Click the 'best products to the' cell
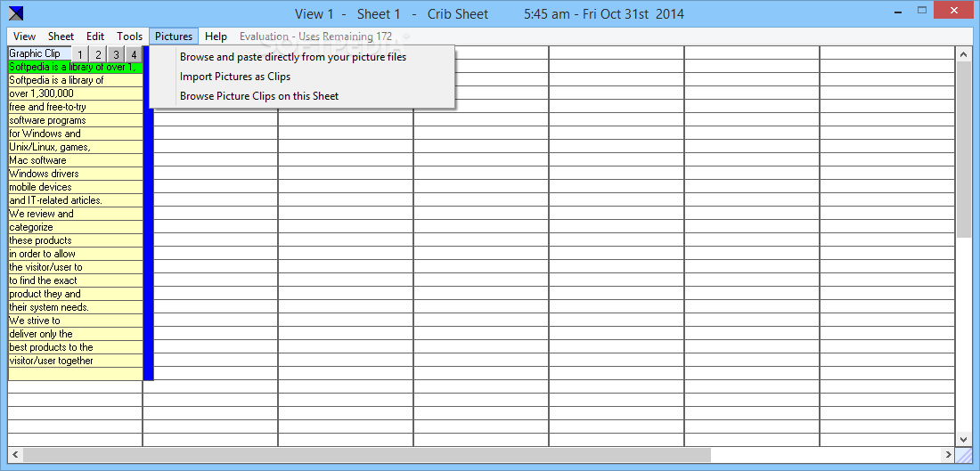Screen dimensions: 980x471 coord(76,346)
